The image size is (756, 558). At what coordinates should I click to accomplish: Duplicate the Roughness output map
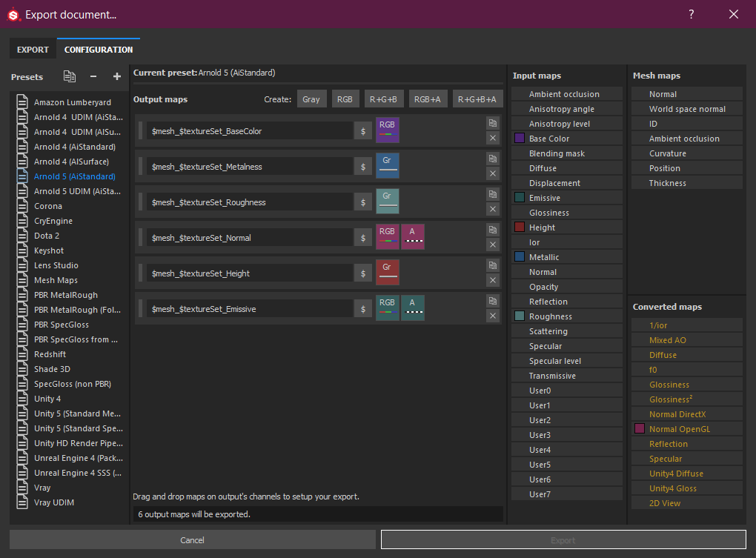point(493,195)
